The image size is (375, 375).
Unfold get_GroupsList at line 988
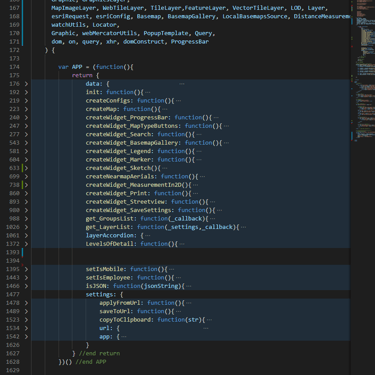[26, 219]
